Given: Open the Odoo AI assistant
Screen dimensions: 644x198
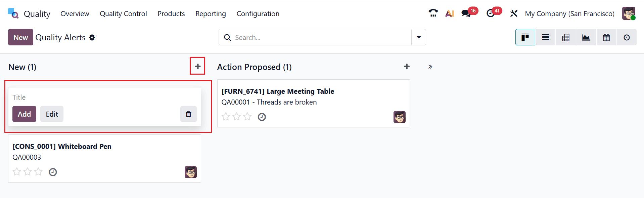Looking at the screenshot, I should coord(450,13).
